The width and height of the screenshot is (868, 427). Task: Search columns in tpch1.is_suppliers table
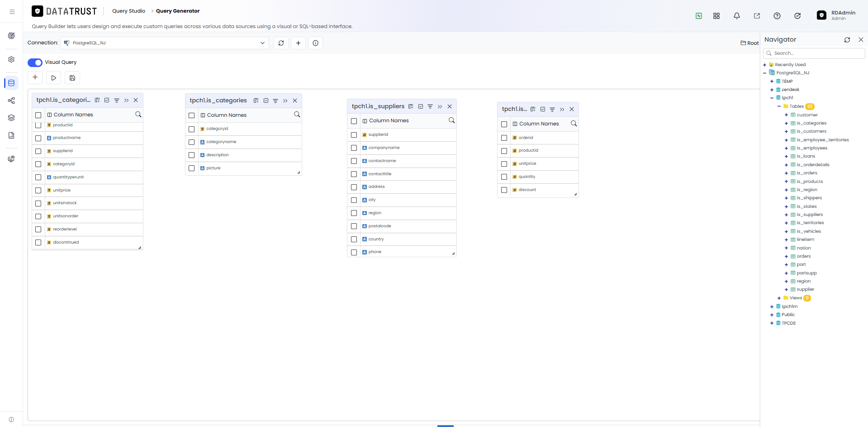tap(451, 120)
